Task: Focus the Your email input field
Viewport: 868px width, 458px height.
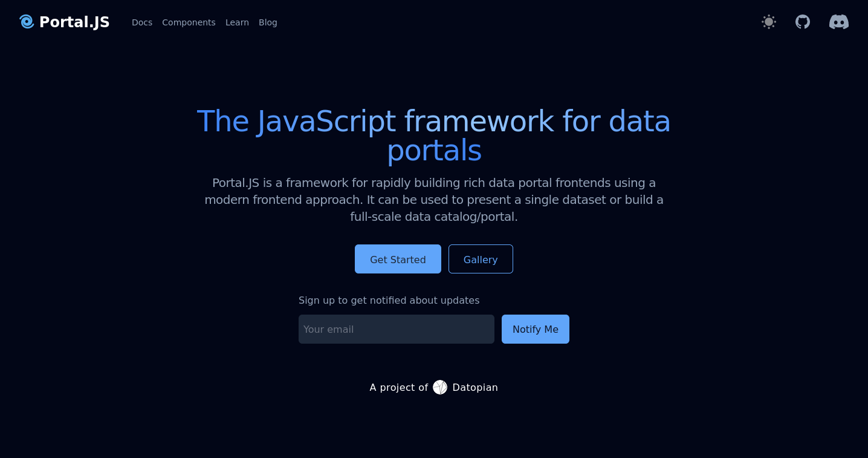Action: click(x=396, y=329)
